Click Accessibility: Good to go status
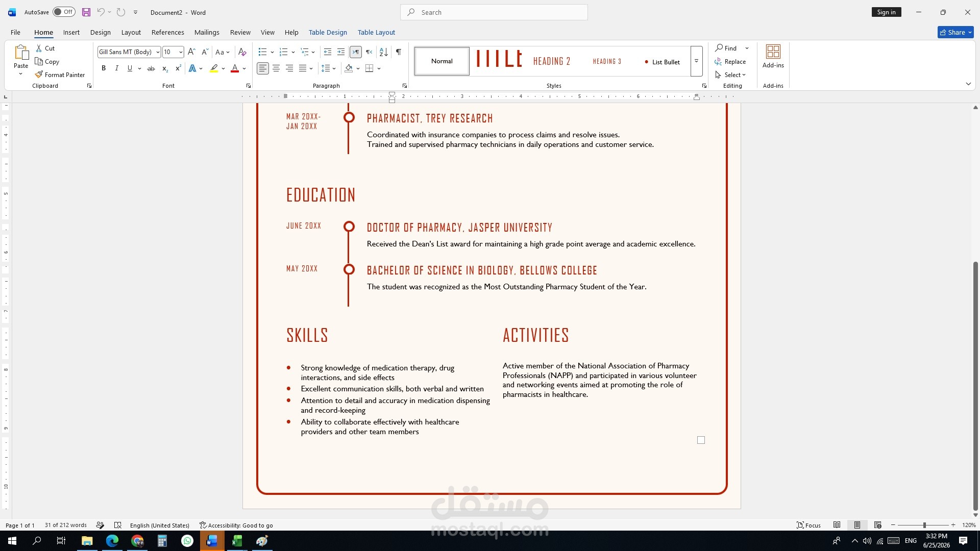This screenshot has height=551, width=980. click(236, 525)
